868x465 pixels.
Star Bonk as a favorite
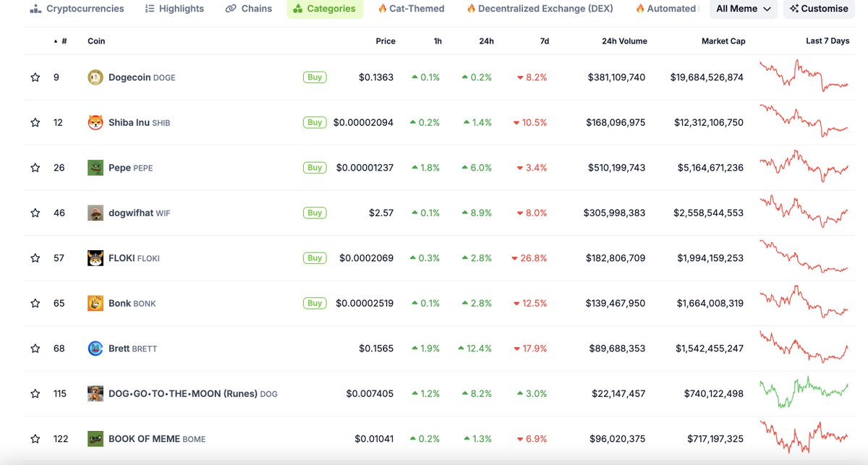coord(35,304)
